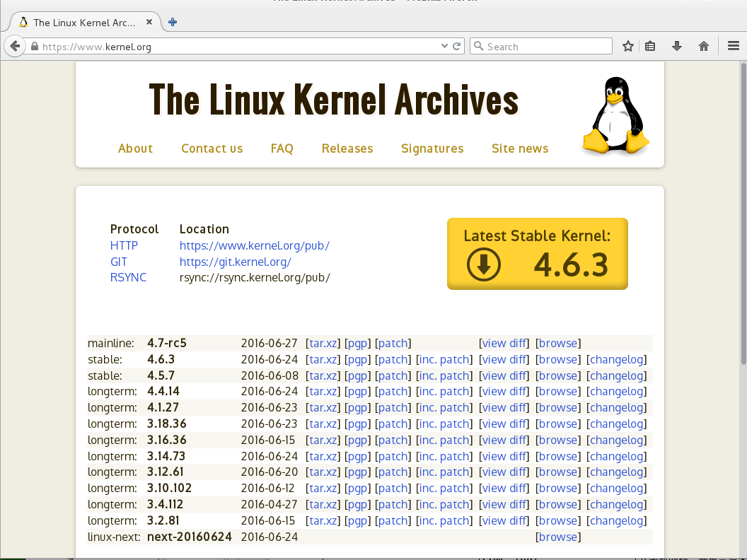The image size is (747, 560).
Task: Click the download arrow in yellow banner
Action: point(484,264)
